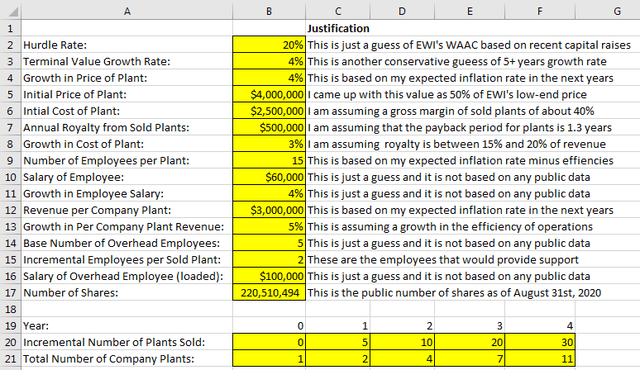The image size is (640, 370).
Task: Click the '50% of EWI's low-end price' justification
Action: [x=447, y=94]
